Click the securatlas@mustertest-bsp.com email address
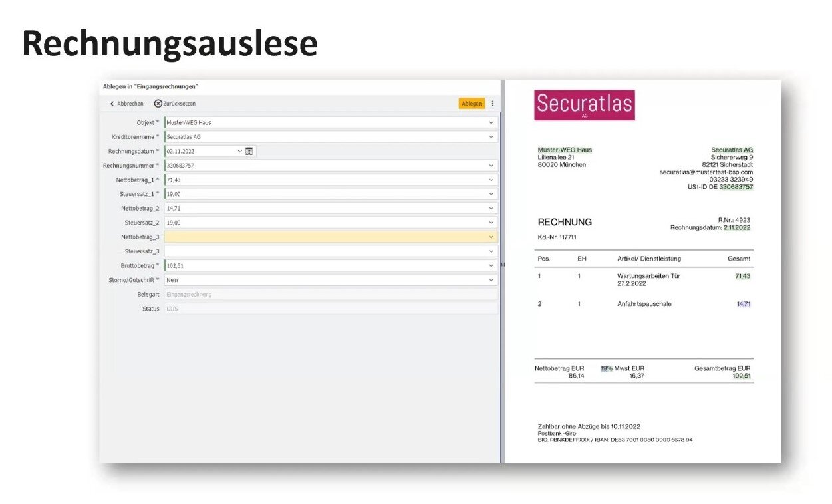 pos(706,172)
